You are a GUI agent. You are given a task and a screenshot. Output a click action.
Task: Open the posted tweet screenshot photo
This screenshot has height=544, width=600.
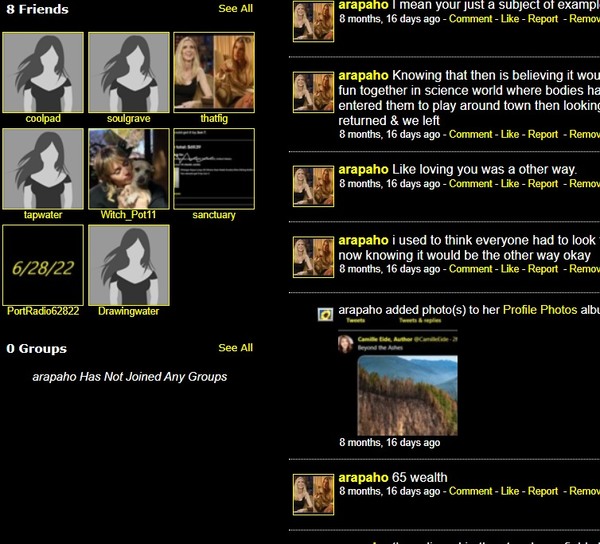[397, 383]
